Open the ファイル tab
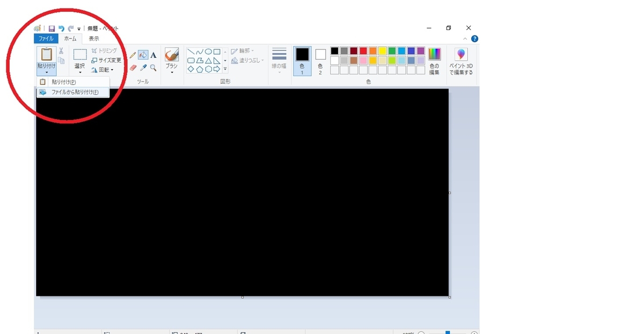 pyautogui.click(x=46, y=39)
